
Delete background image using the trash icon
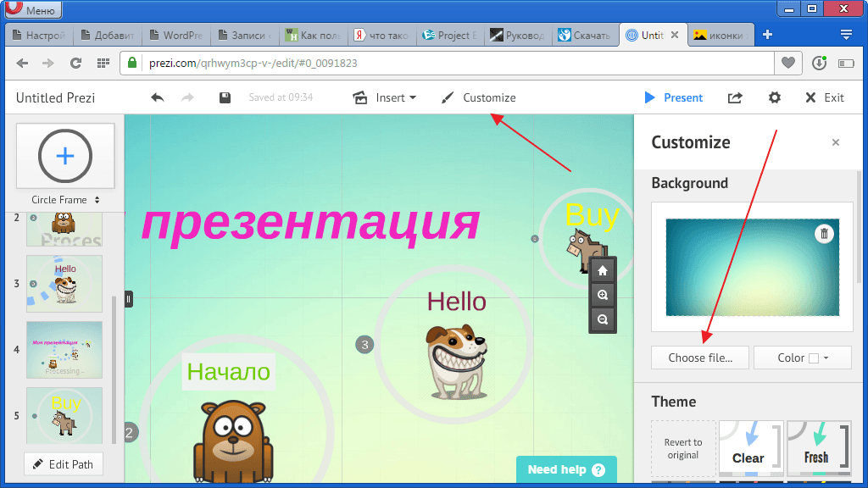tap(824, 234)
